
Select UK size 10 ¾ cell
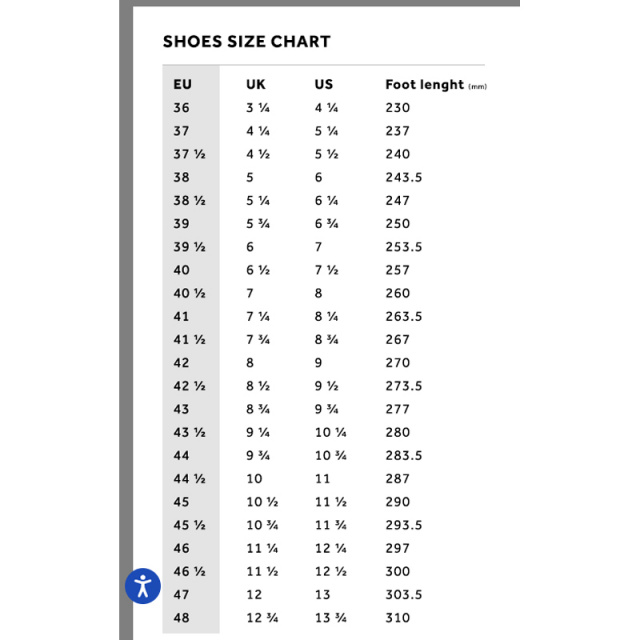point(262,525)
